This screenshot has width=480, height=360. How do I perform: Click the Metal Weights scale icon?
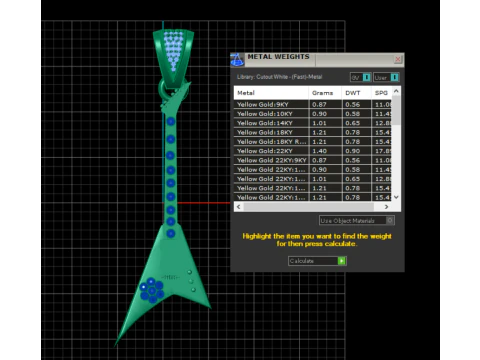coord(237,59)
